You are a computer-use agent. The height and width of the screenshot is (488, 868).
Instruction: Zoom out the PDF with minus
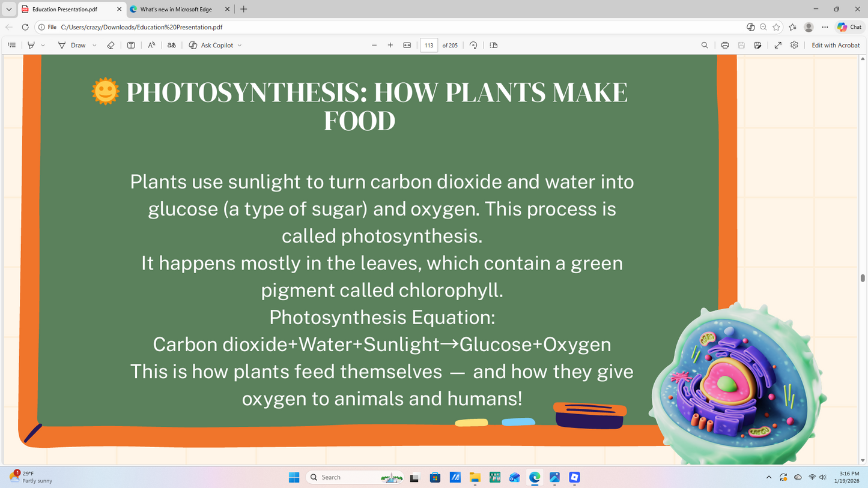(x=374, y=45)
